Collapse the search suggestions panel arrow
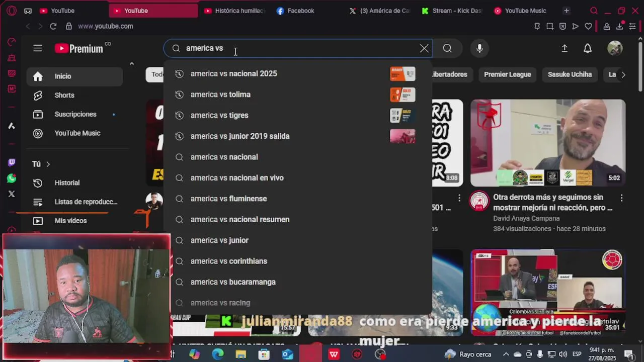 coord(132,63)
